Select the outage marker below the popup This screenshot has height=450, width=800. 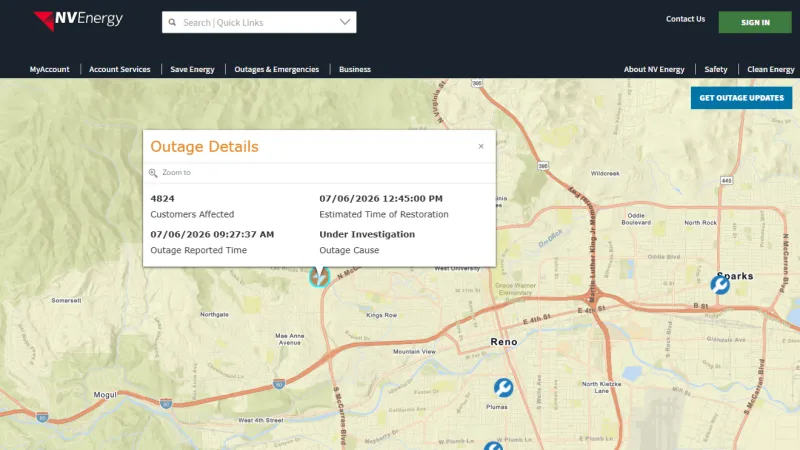pyautogui.click(x=319, y=277)
